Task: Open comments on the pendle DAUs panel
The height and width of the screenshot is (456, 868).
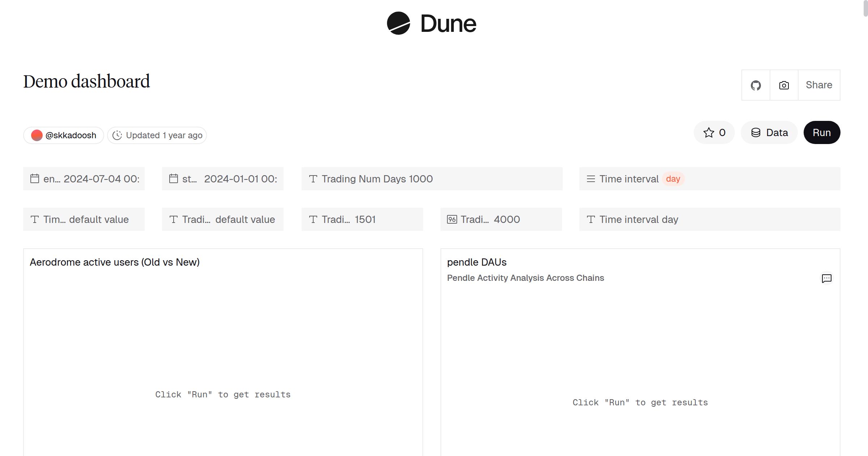Action: coord(826,278)
